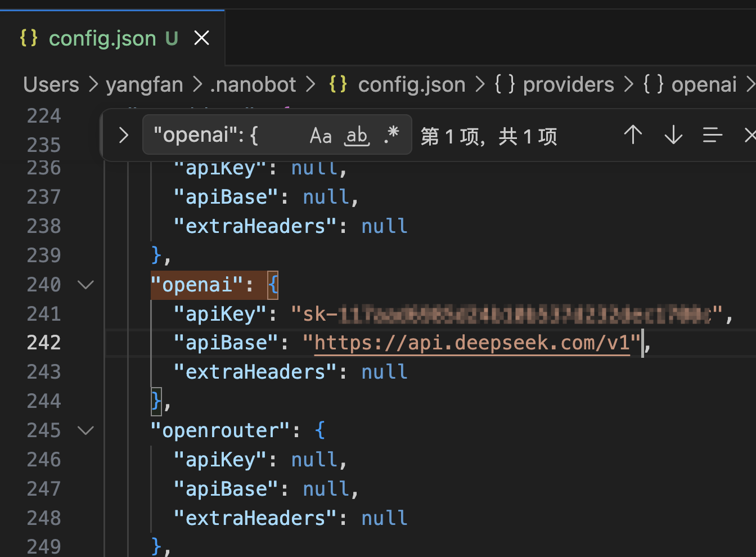Toggle Match Case in find widget
This screenshot has height=557, width=756.
point(321,136)
